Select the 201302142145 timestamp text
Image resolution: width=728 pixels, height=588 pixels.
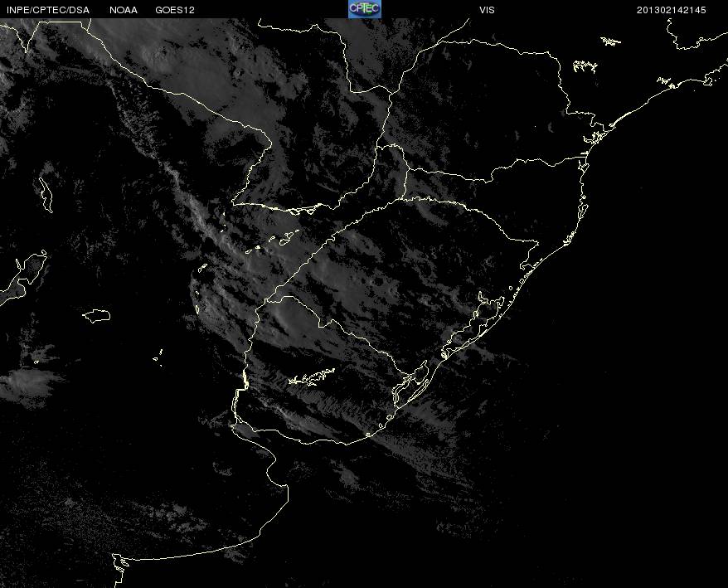671,10
